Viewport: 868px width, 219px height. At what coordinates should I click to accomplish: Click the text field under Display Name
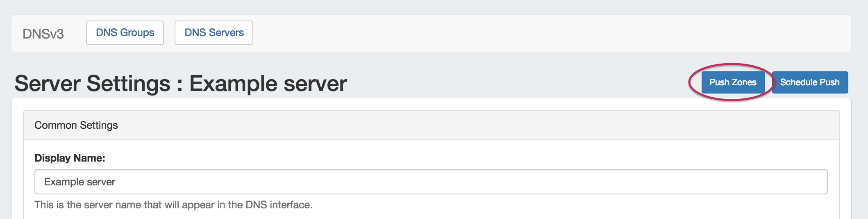(x=431, y=182)
